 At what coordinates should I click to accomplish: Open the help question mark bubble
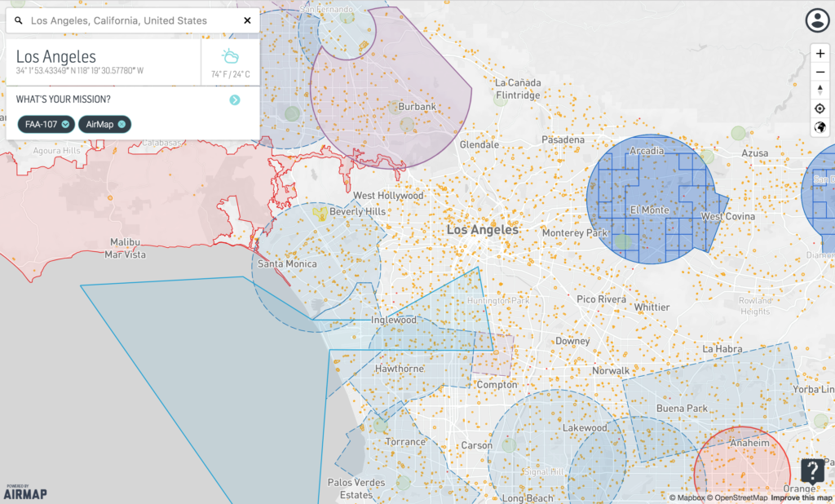[813, 471]
